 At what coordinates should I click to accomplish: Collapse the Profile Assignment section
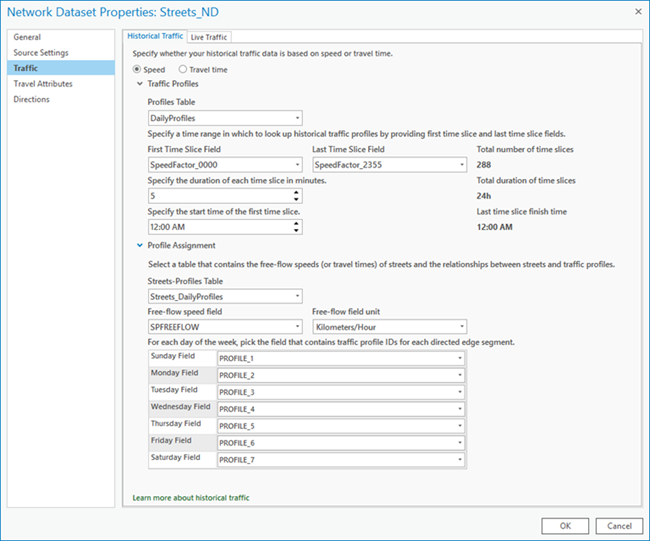click(x=139, y=245)
